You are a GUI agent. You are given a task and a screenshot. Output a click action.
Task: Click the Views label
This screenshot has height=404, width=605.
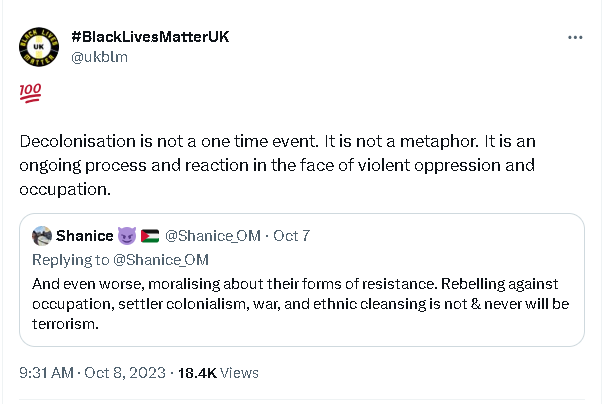[240, 373]
